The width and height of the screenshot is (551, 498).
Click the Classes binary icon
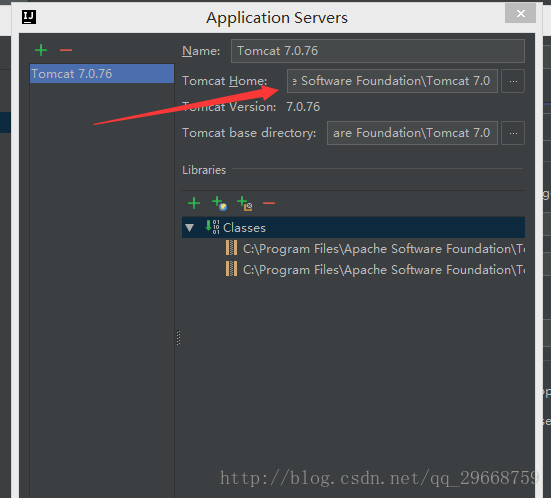click(x=212, y=227)
